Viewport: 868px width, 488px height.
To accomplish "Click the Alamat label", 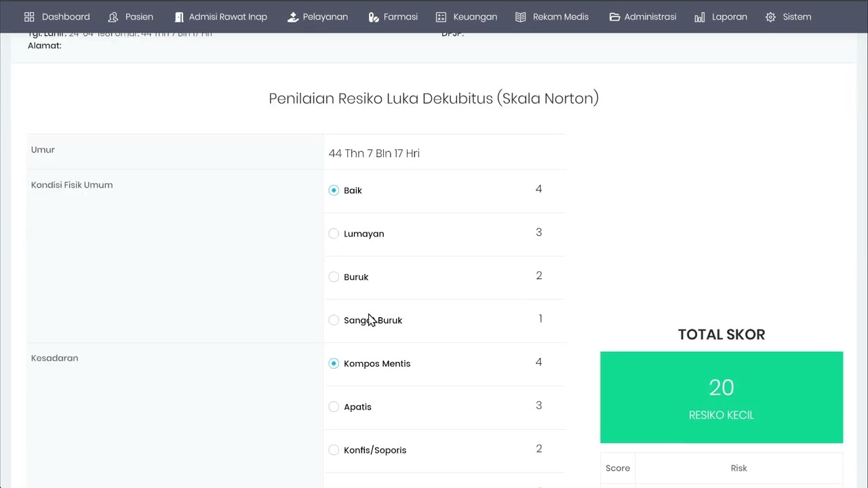I will click(45, 46).
